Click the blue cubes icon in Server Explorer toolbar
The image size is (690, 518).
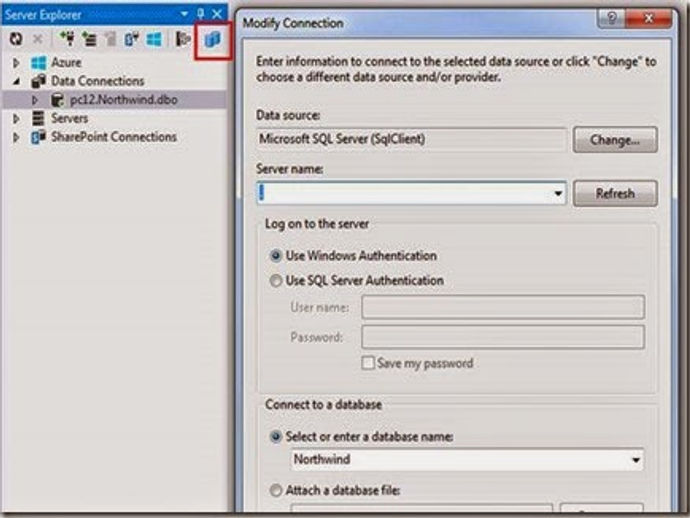pos(213,40)
